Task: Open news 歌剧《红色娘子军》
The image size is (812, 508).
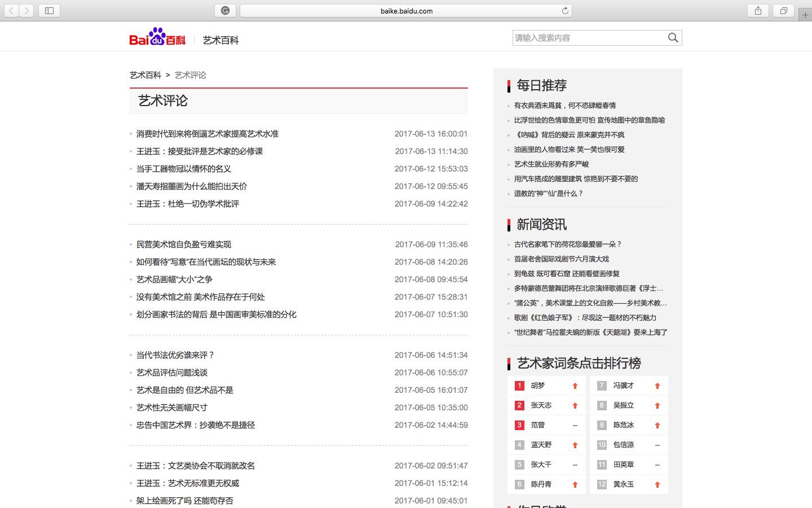Action: tap(585, 318)
